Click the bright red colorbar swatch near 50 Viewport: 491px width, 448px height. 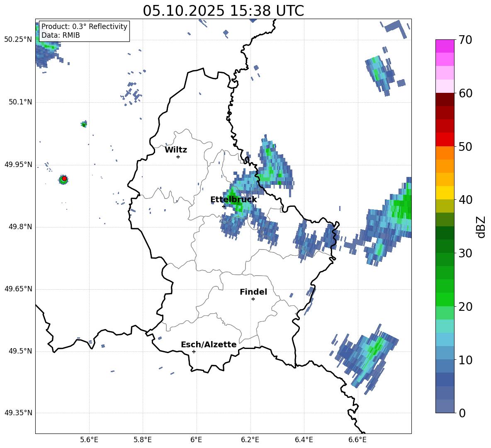coord(445,140)
